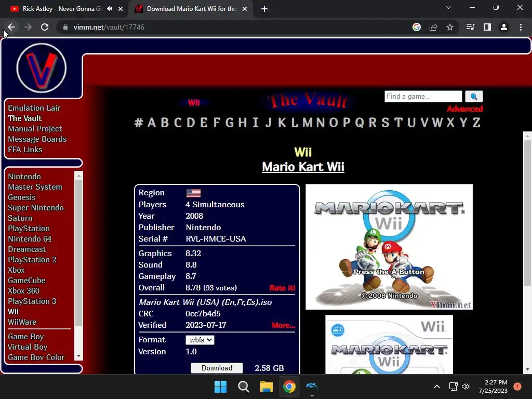Close the Download Mario Kart Wii tab
This screenshot has height=399, width=532.
(245, 9)
